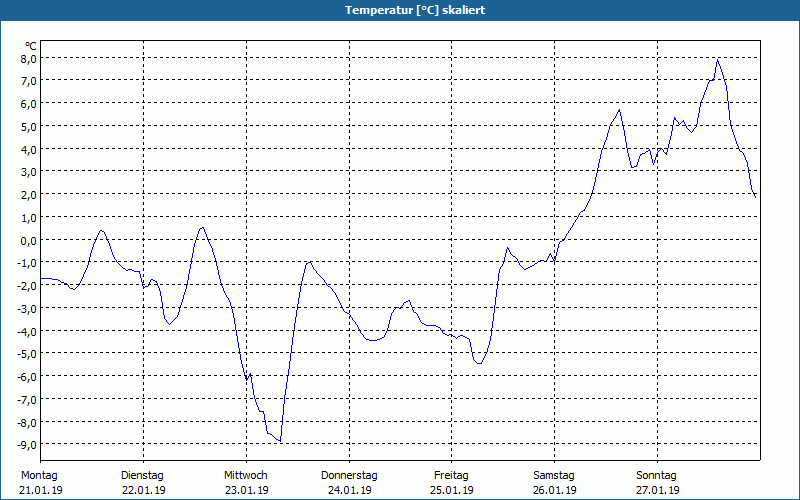This screenshot has height=500, width=800.
Task: Click the 'Donnerstag' day label
Action: click(349, 476)
